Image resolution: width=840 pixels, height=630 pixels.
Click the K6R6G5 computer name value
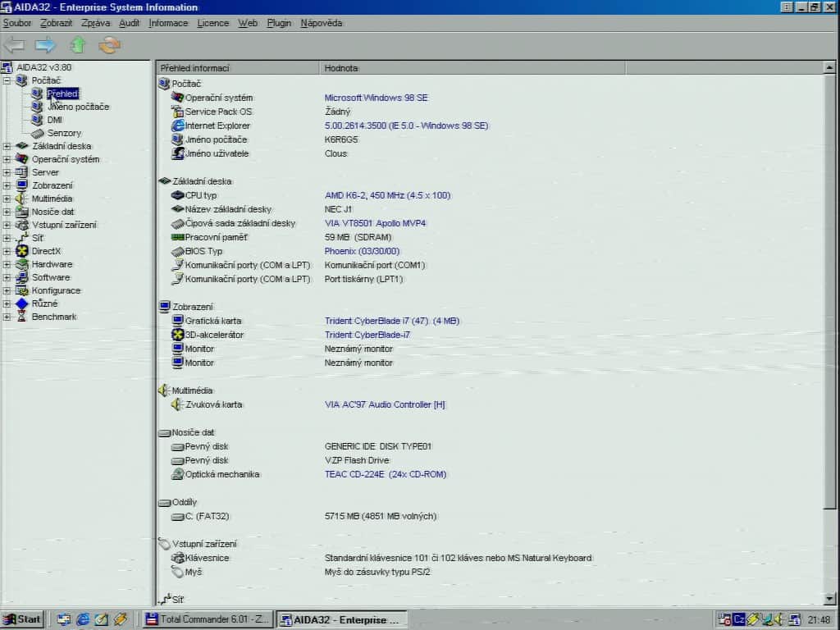[341, 139]
